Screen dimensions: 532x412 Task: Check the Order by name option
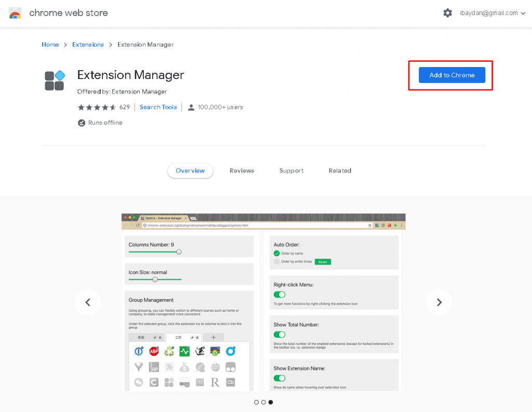[x=276, y=253]
